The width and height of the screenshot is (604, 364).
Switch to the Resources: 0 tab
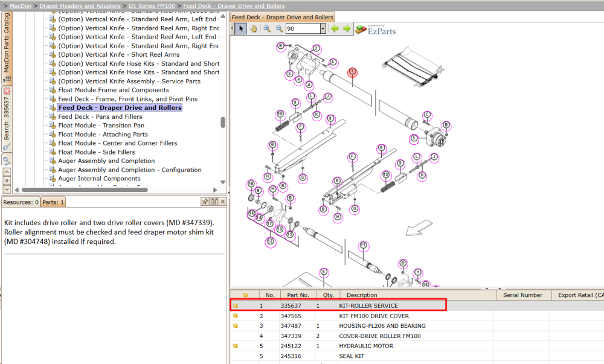(x=21, y=202)
